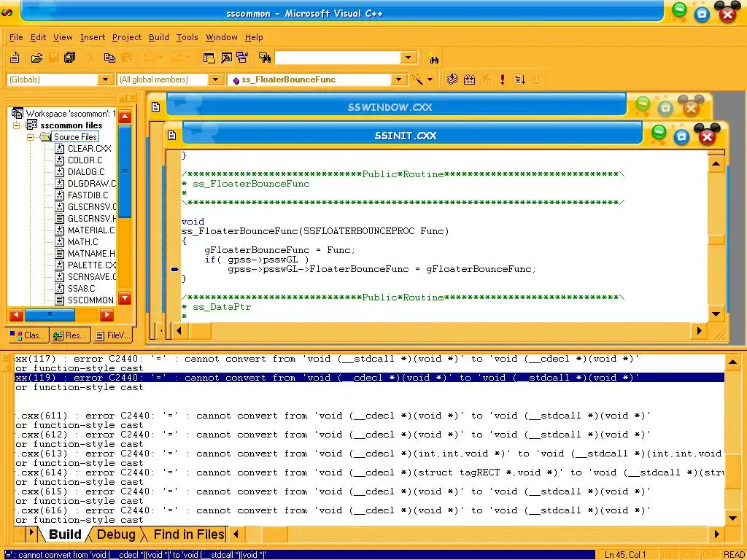The width and height of the screenshot is (747, 560).
Task: Collapse the Source Files folder node
Action: coord(31,137)
